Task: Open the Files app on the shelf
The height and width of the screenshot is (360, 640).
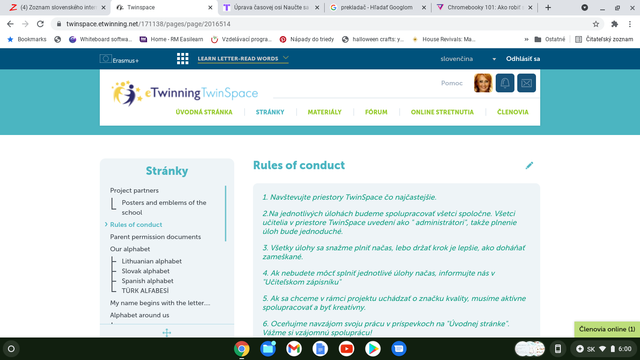Action: coord(268,349)
